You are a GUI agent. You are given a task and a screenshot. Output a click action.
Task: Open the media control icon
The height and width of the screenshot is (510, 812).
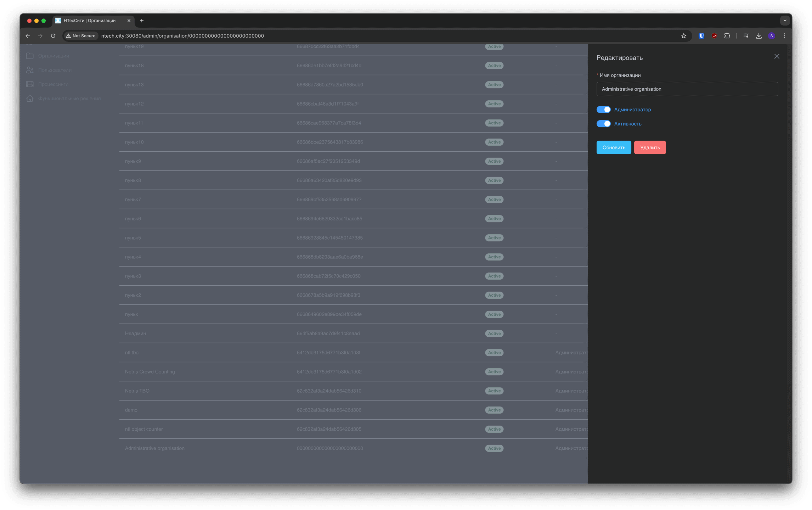pyautogui.click(x=746, y=36)
